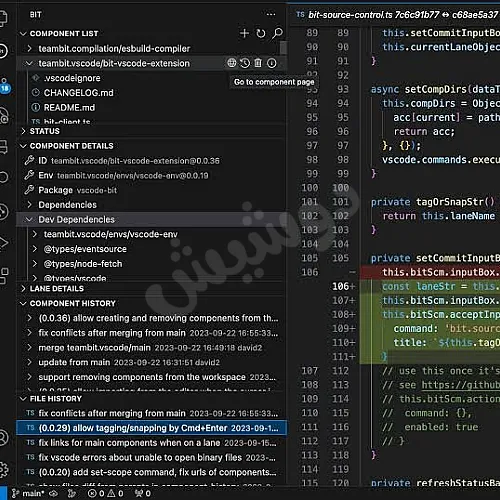The height and width of the screenshot is (500, 500).
Task: Expand 'support removing components' history entry
Action: point(29,377)
